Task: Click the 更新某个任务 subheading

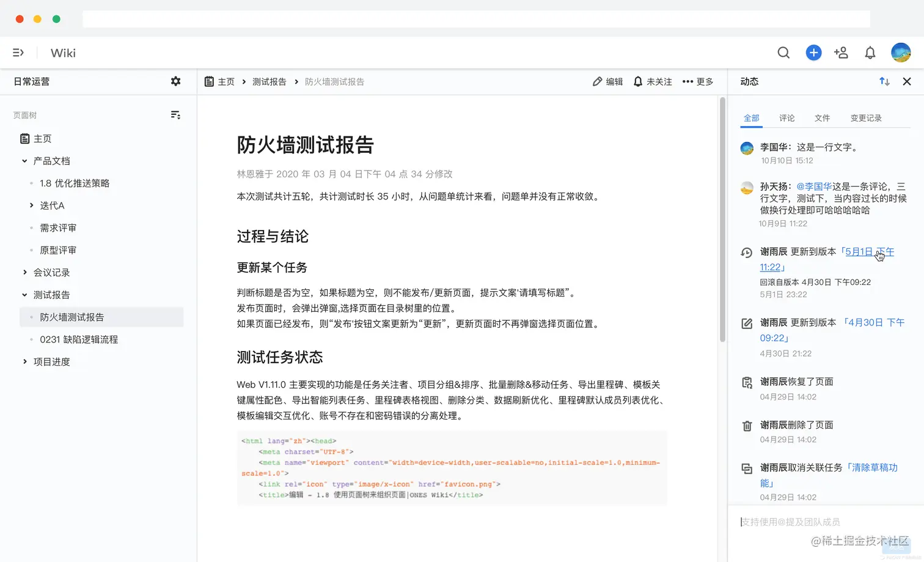Action: click(272, 267)
